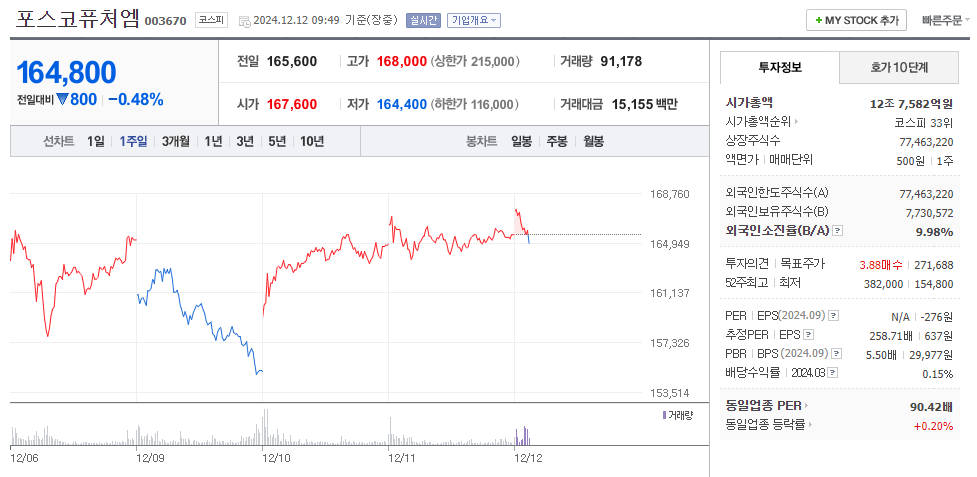Click the 90.42배 industry PER value
Viewport: 977px width, 477px height.
tap(932, 407)
